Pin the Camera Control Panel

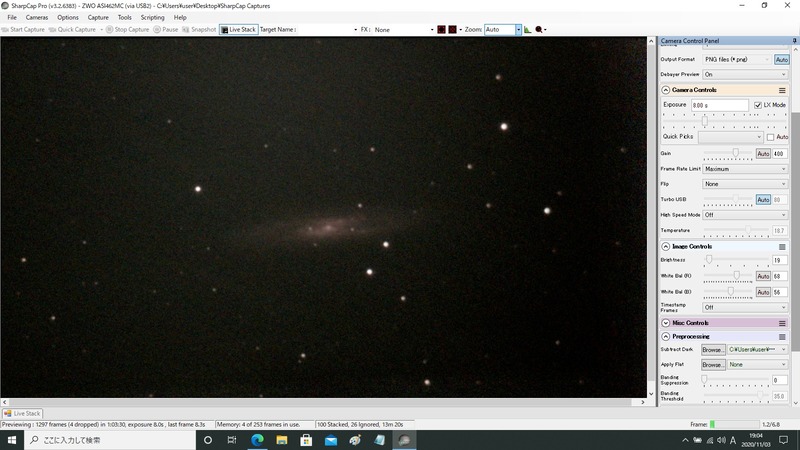coord(794,41)
